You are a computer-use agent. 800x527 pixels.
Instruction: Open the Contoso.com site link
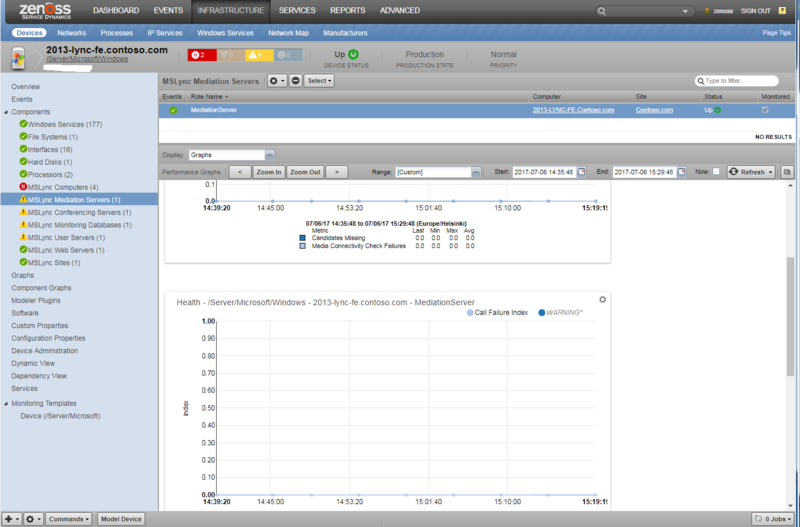[x=654, y=110]
